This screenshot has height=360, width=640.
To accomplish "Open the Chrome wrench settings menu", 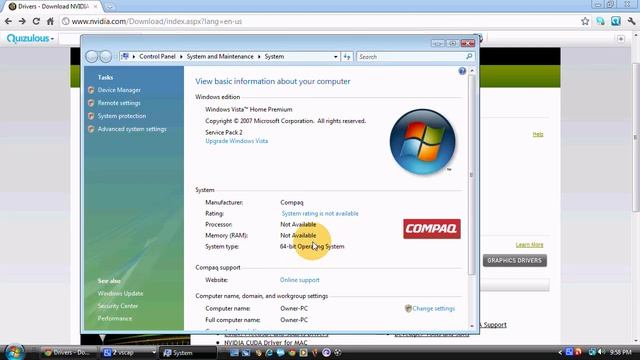I will [631, 21].
